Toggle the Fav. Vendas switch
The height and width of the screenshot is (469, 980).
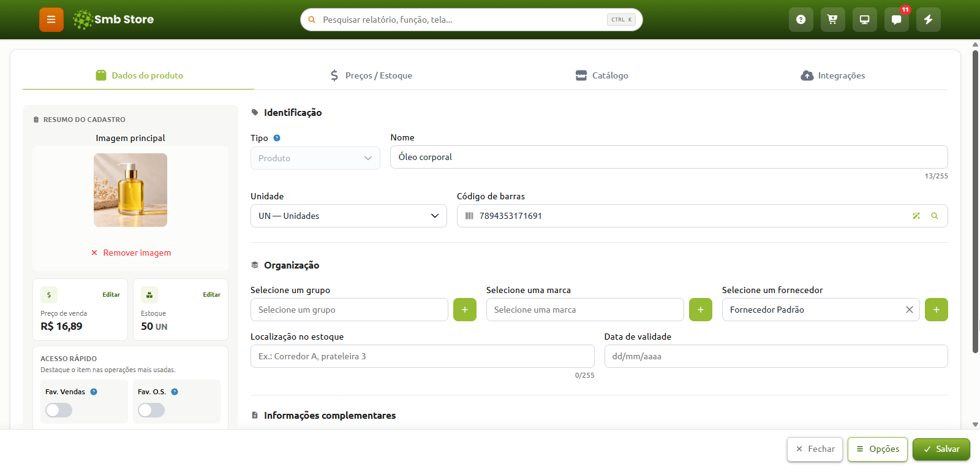click(x=59, y=410)
